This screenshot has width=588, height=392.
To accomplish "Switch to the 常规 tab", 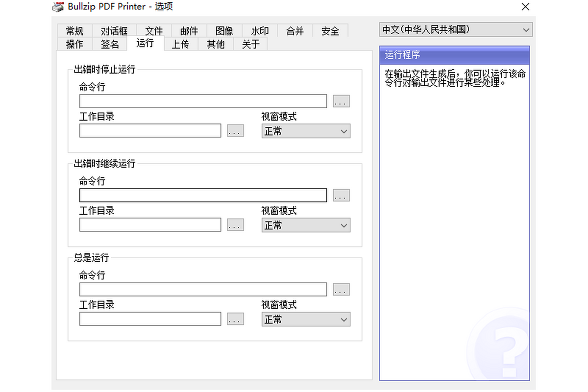I will (74, 31).
